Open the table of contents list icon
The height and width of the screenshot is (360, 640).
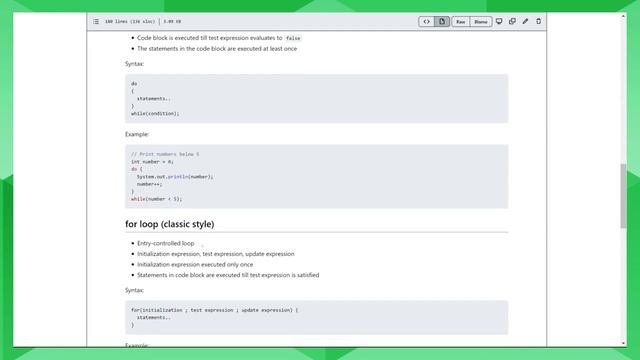click(96, 22)
